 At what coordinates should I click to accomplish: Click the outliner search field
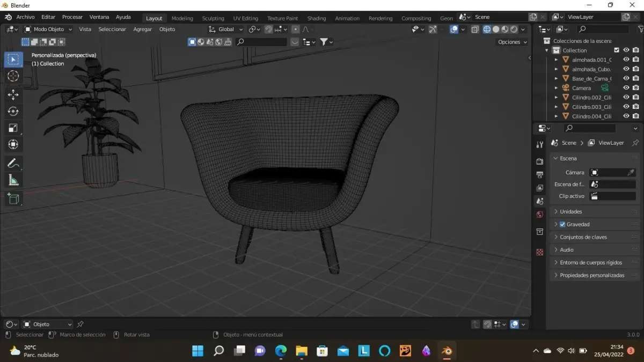click(x=602, y=29)
